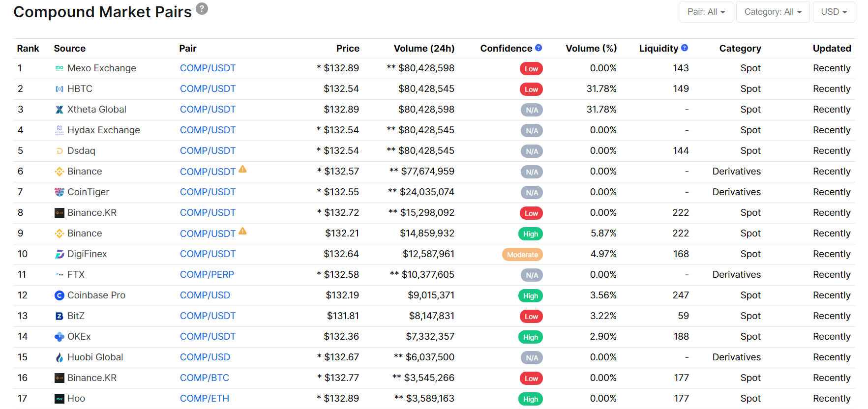868x409 pixels.
Task: Open the Xtheta Global exchange name link
Action: [97, 110]
